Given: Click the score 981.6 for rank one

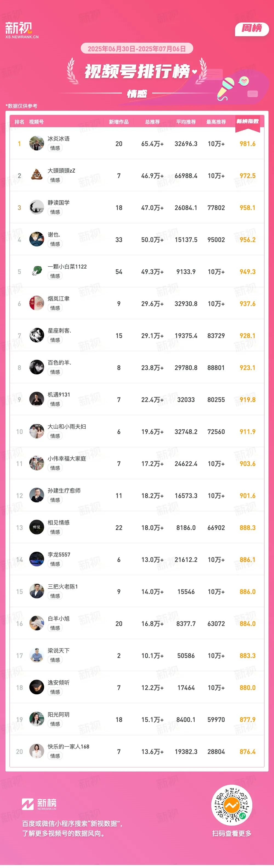Looking at the screenshot, I should pos(247,144).
